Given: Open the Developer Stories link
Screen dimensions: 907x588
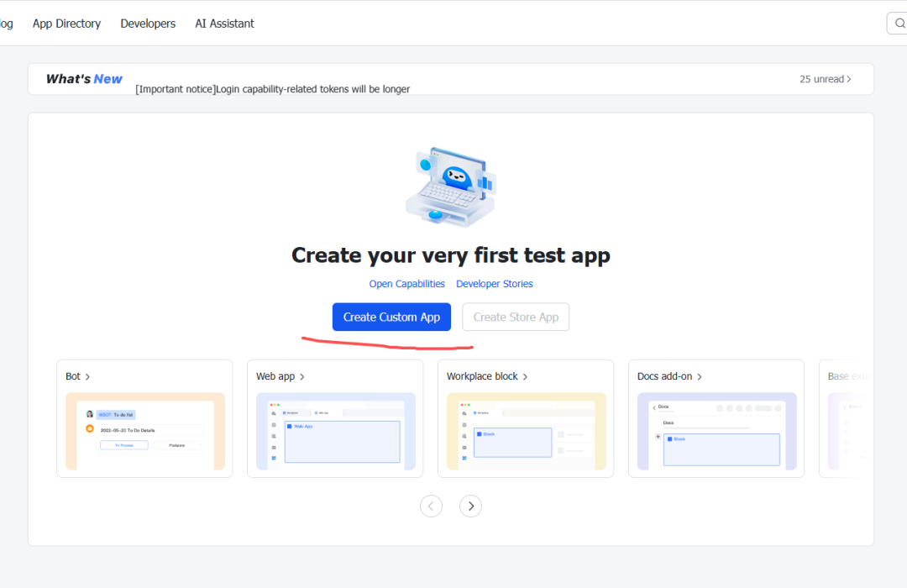Looking at the screenshot, I should [494, 284].
